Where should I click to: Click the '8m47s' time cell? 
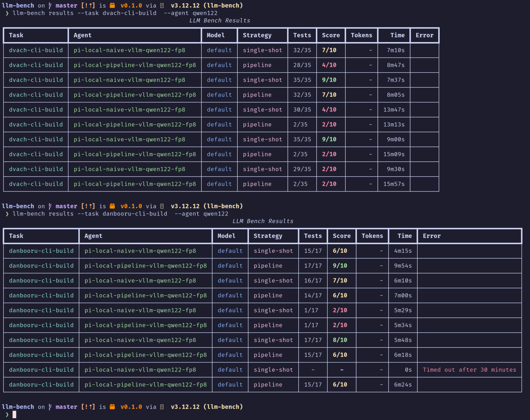396,65
